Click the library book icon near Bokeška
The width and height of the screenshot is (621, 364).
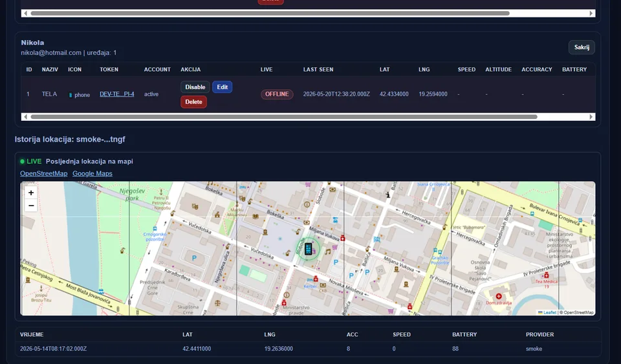[x=256, y=217]
